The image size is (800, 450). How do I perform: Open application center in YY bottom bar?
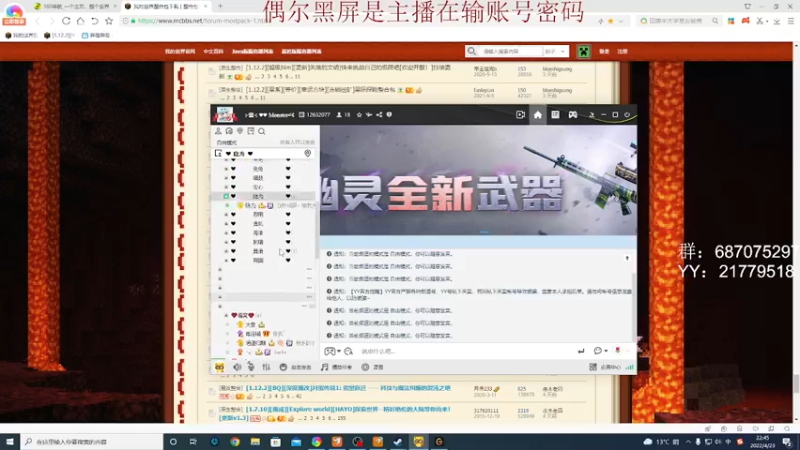click(x=605, y=367)
